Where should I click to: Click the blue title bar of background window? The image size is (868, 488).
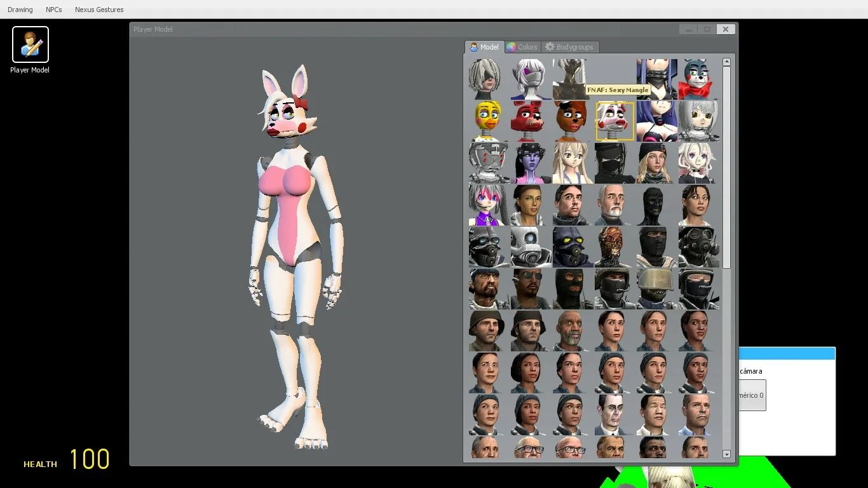pyautogui.click(x=787, y=354)
